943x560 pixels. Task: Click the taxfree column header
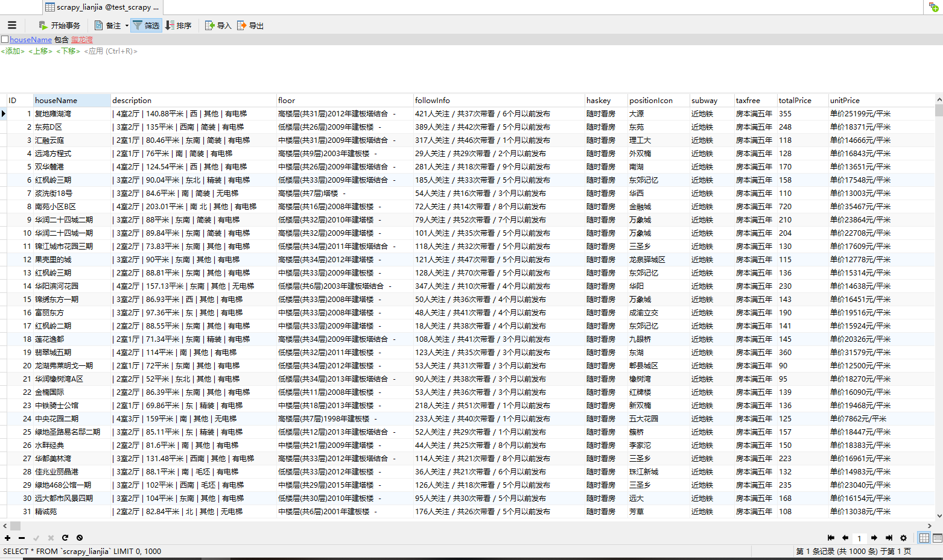click(755, 101)
